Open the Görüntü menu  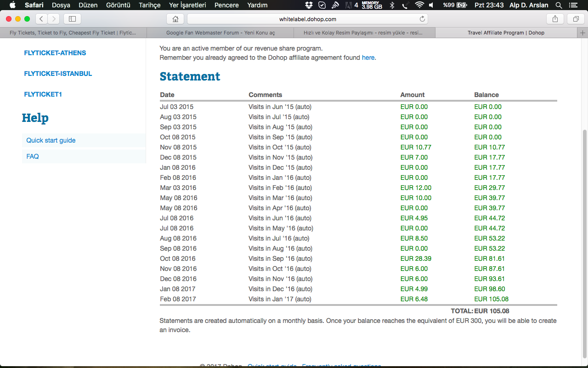pyautogui.click(x=118, y=5)
